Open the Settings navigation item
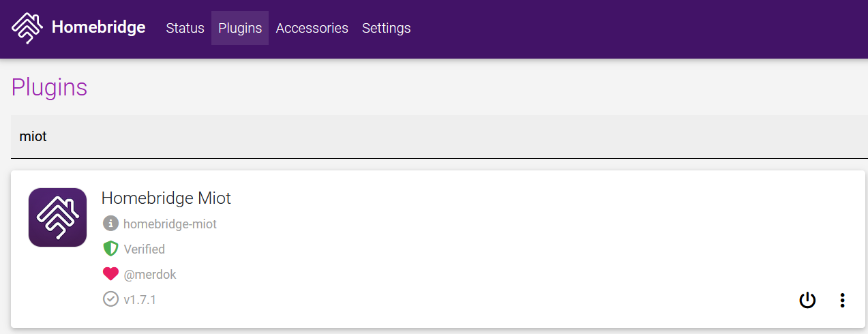Viewport: 868px width, 334px height. point(386,28)
